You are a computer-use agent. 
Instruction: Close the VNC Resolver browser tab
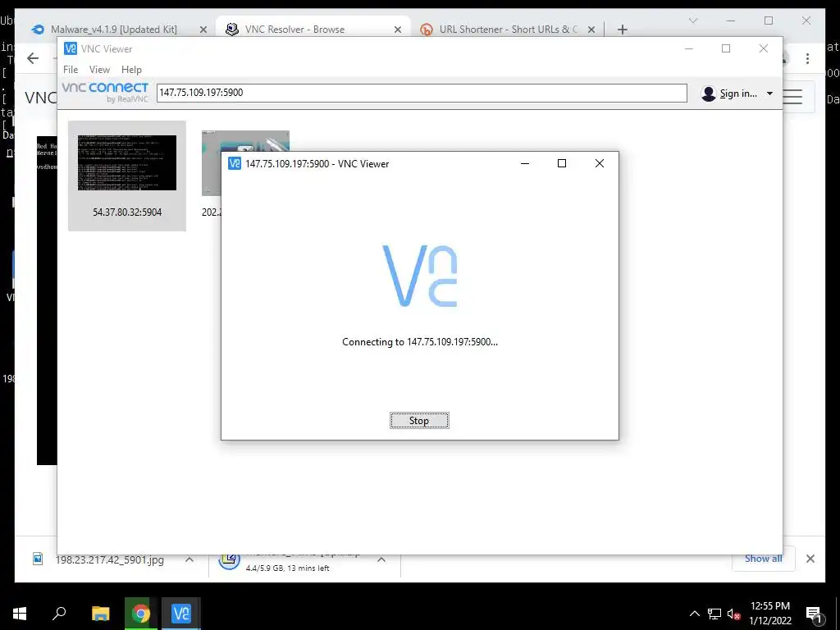[398, 30]
